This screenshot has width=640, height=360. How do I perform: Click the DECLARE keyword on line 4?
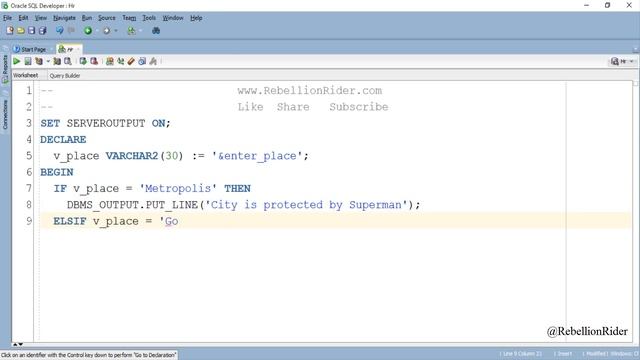pyautogui.click(x=63, y=140)
